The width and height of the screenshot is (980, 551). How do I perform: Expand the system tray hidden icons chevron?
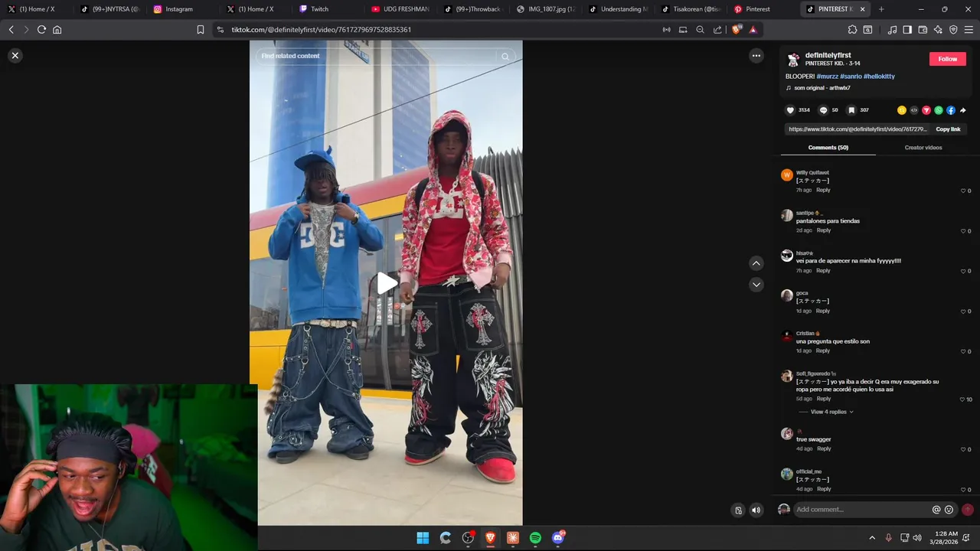click(x=871, y=538)
